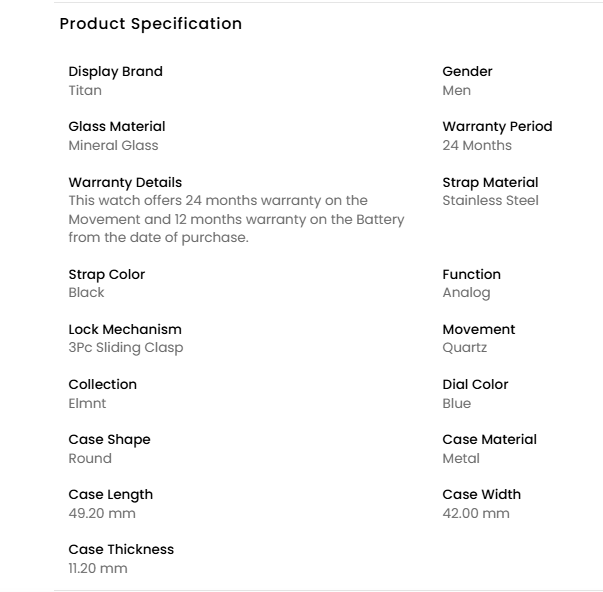Select the Display Brand value Titan

(x=85, y=91)
